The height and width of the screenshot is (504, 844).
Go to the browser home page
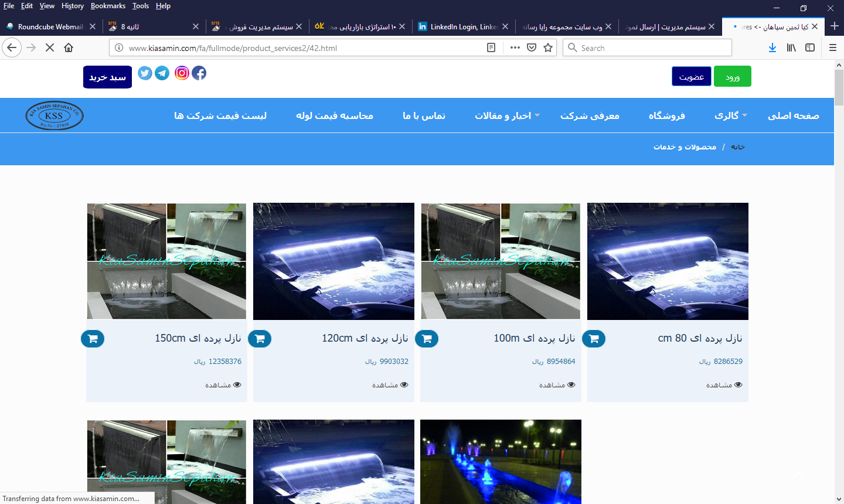click(x=69, y=47)
